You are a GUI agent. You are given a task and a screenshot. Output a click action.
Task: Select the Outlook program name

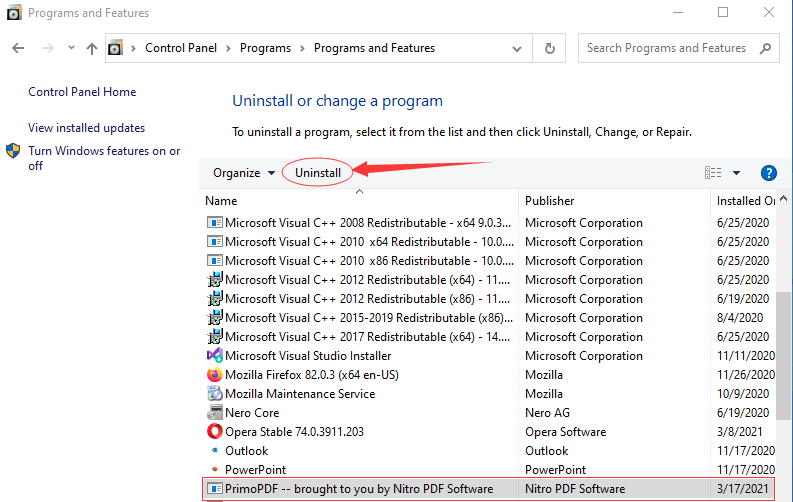[246, 451]
